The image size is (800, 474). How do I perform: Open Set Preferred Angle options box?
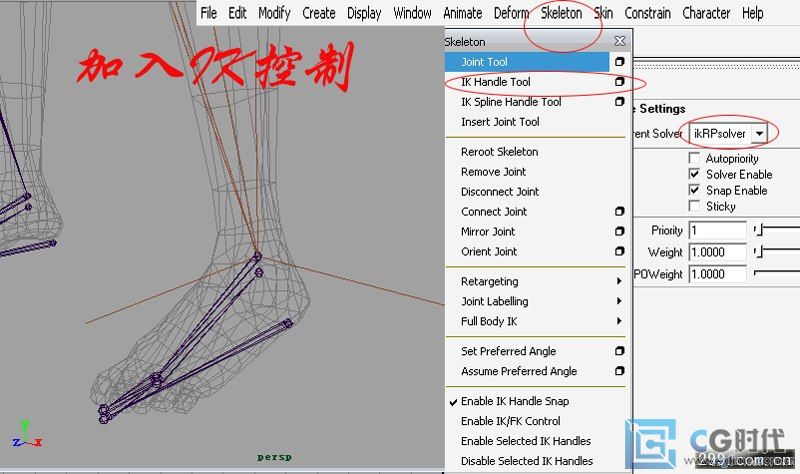[619, 351]
